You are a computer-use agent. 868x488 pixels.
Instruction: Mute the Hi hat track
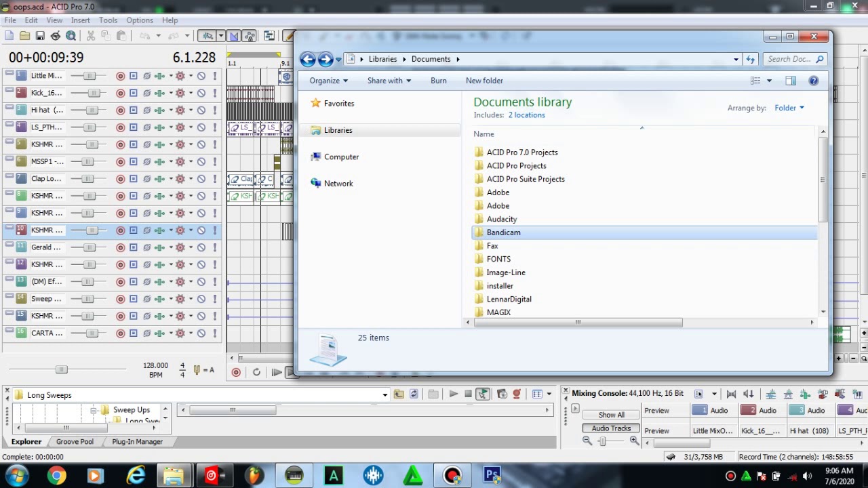[x=201, y=110]
